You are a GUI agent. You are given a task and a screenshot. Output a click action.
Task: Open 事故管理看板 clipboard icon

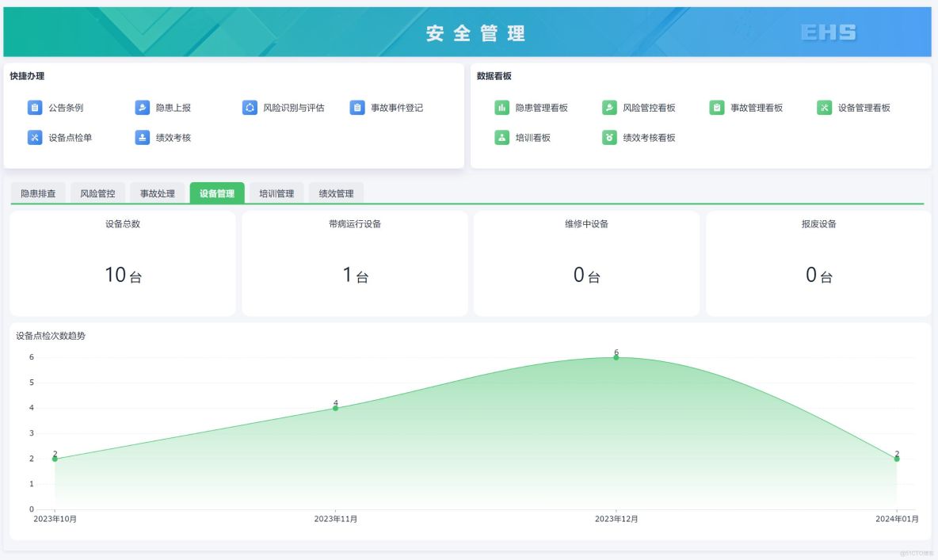[x=718, y=107]
